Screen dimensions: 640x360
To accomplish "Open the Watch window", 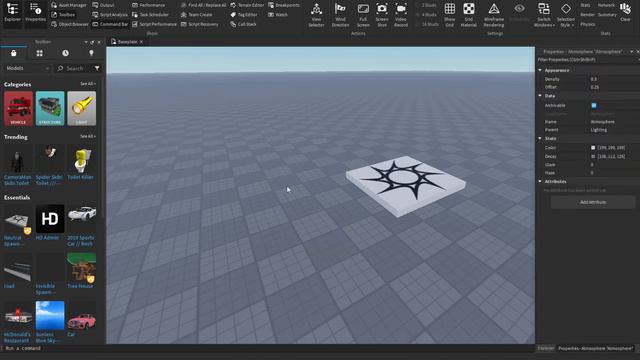I will pyautogui.click(x=278, y=15).
